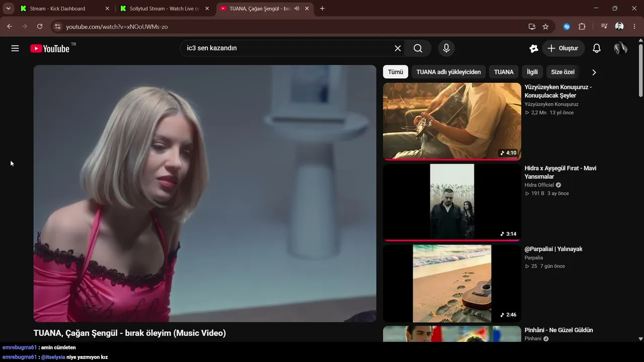Viewport: 644px width, 362px height.
Task: View site information icon in address bar
Action: coord(57,27)
